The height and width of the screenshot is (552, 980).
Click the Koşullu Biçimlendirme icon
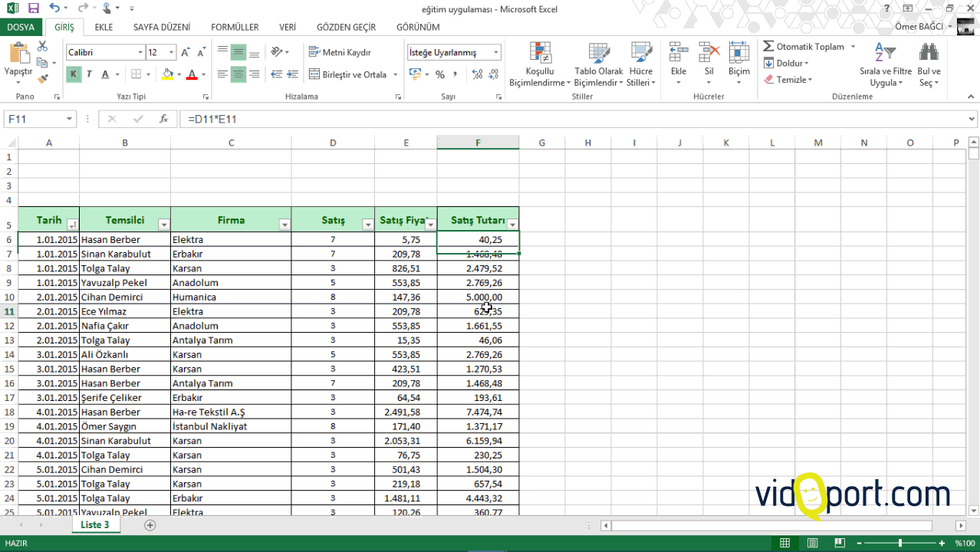540,54
